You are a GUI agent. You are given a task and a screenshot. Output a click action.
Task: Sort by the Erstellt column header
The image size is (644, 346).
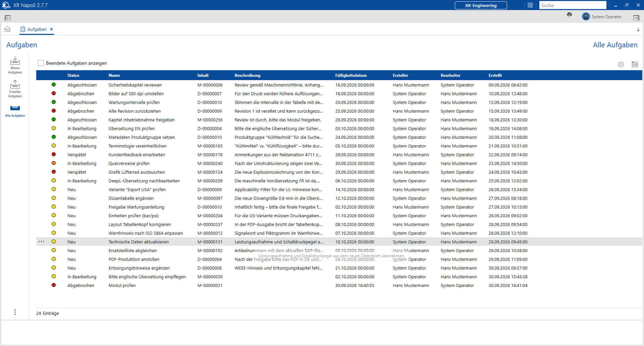495,75
